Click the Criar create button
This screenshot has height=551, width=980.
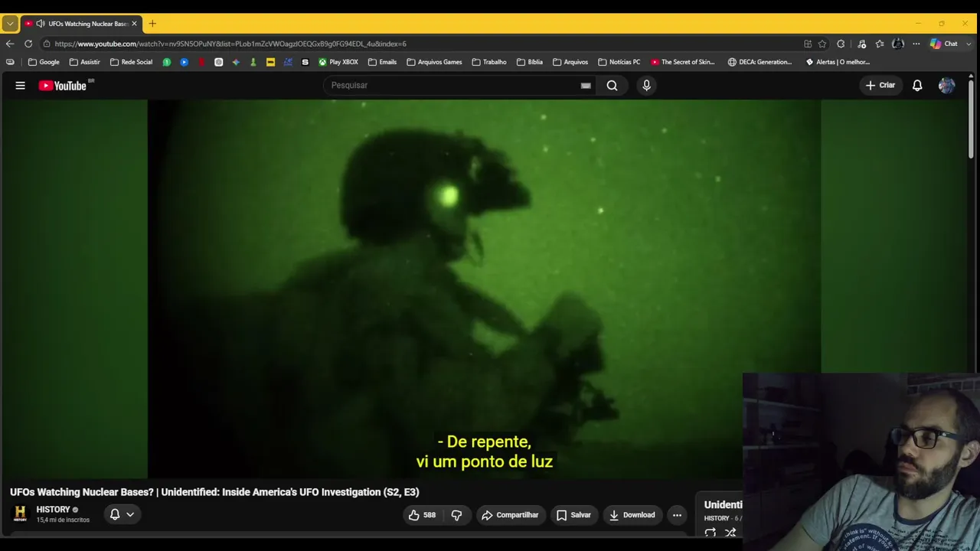click(x=880, y=86)
